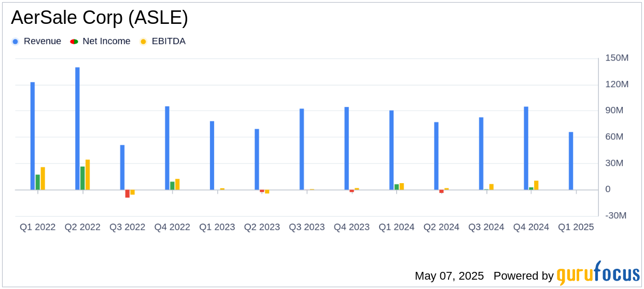Toggle the Revenue legend item
644x289 pixels.
[x=36, y=41]
